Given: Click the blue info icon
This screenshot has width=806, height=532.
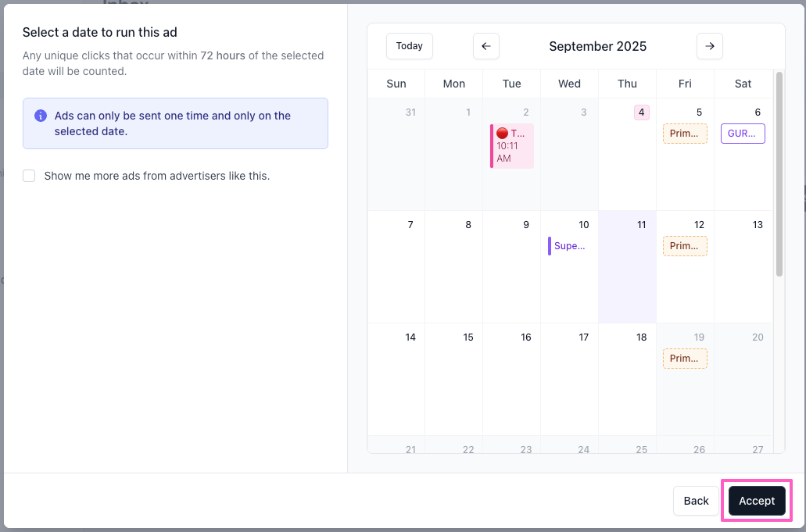Looking at the screenshot, I should (x=41, y=116).
